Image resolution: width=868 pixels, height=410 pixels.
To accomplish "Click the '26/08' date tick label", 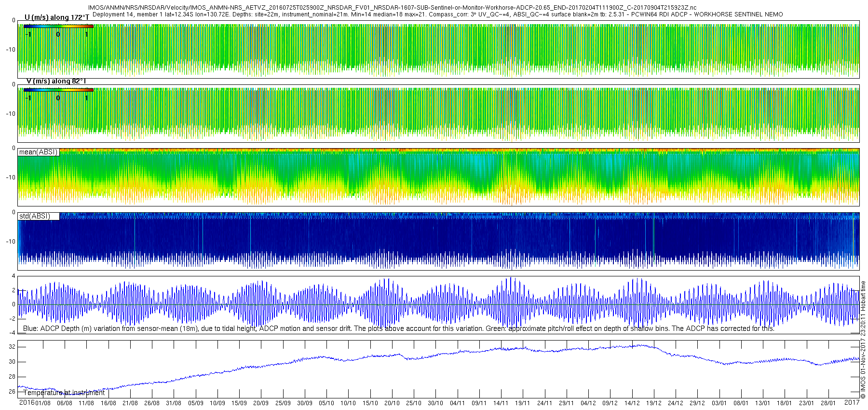I will [x=152, y=403].
